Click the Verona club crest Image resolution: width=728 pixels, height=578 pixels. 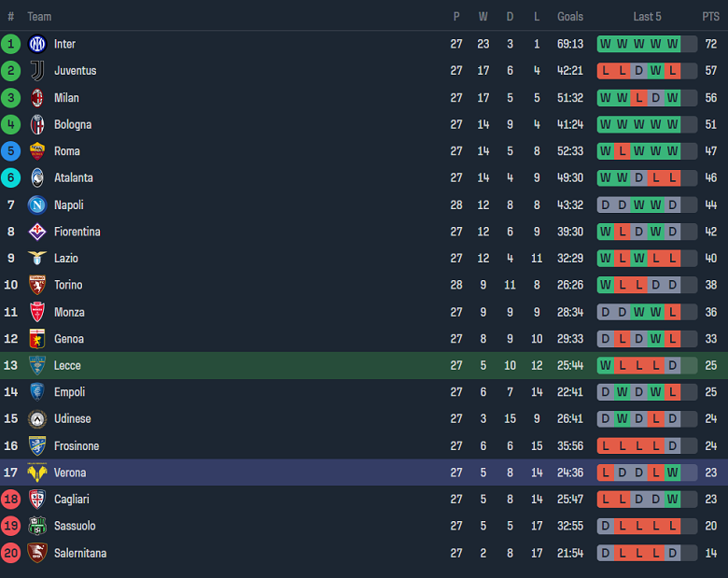coord(37,472)
